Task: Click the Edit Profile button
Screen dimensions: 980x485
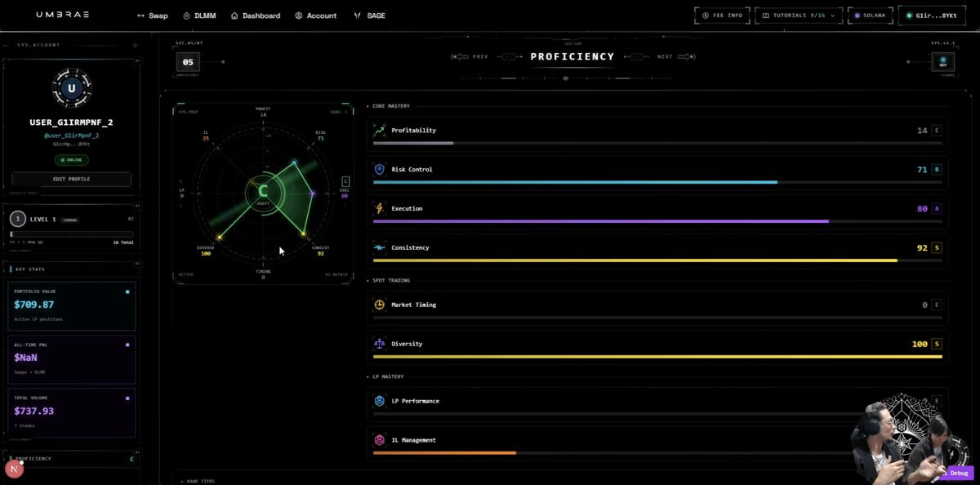Action: pos(71,179)
